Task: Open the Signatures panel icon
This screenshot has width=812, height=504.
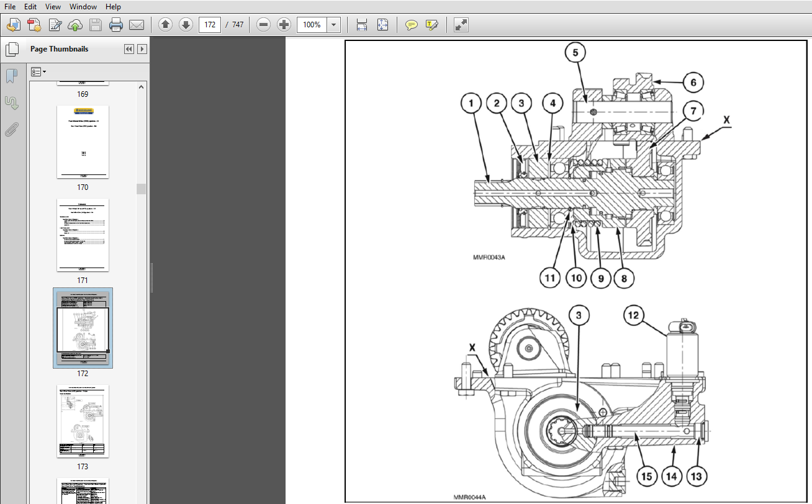Action: (x=11, y=102)
